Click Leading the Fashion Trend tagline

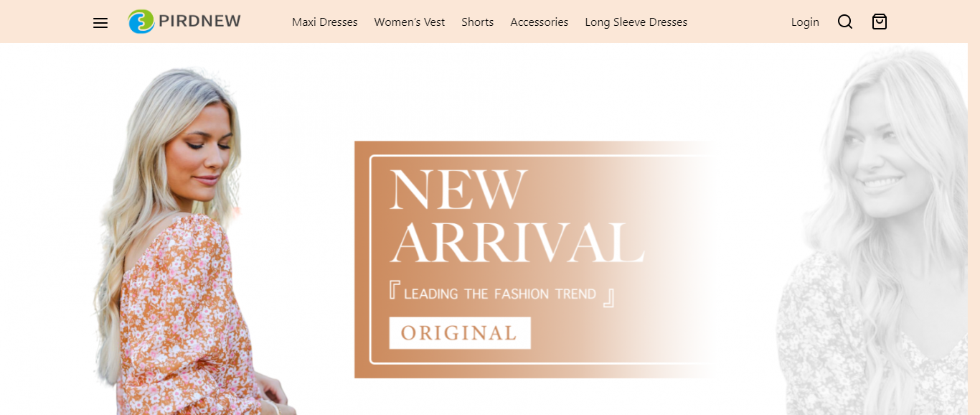[500, 294]
